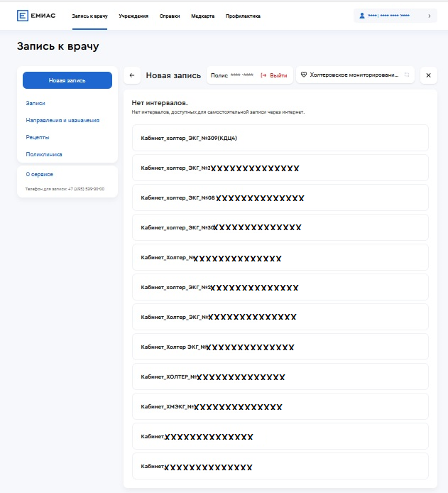The height and width of the screenshot is (493, 448).
Task: Switch to the Справки tab
Action: click(x=170, y=16)
